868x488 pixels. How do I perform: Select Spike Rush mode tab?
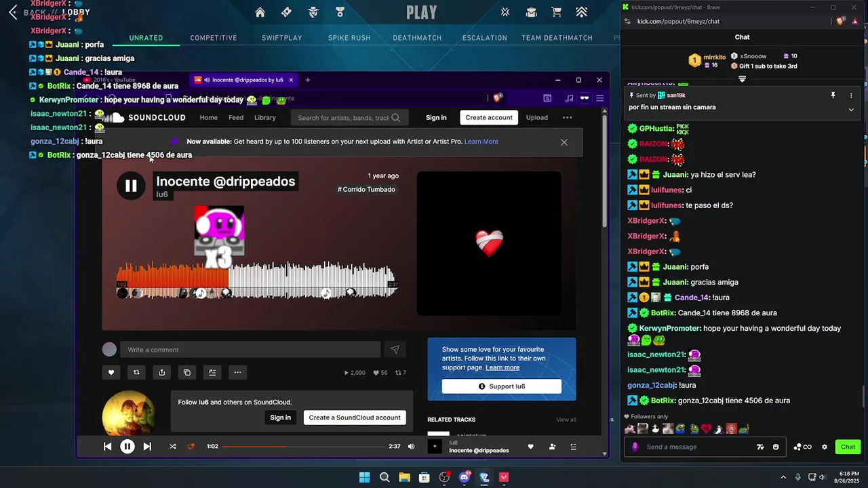(x=349, y=38)
